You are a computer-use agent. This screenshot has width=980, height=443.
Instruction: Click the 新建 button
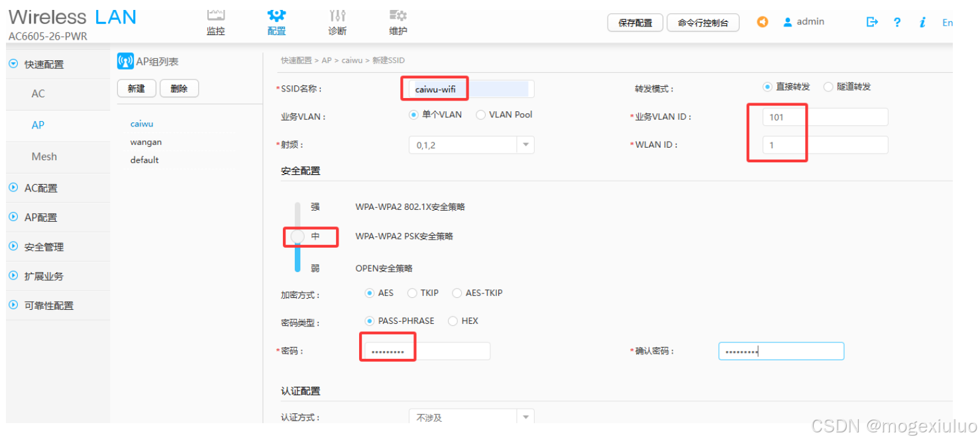pyautogui.click(x=136, y=89)
